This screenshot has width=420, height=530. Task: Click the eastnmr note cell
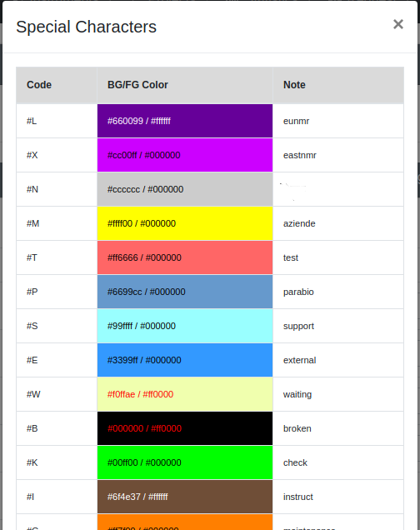click(338, 155)
